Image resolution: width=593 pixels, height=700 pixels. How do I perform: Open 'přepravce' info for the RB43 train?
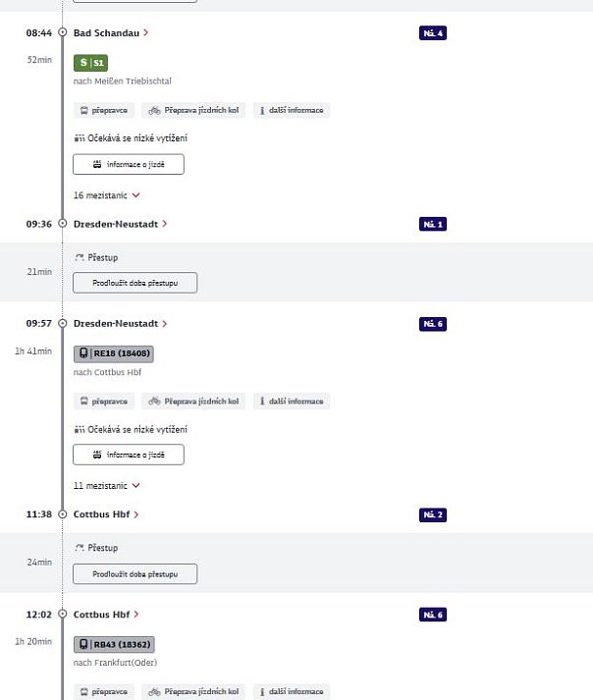coord(104,692)
